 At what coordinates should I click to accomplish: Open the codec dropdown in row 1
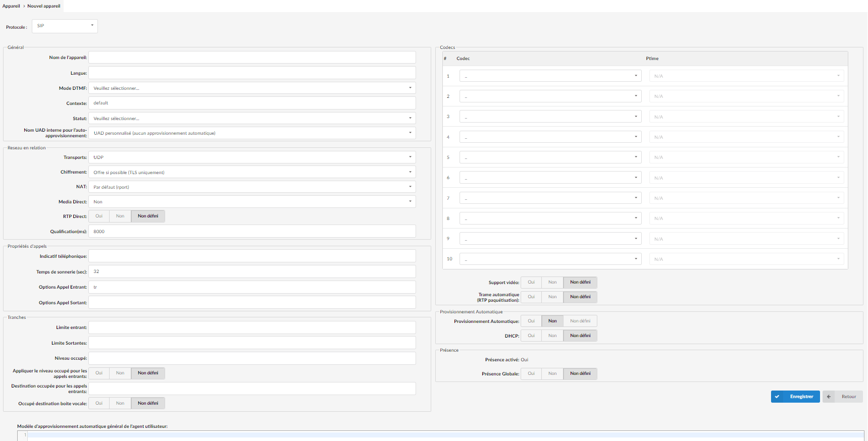(x=550, y=76)
